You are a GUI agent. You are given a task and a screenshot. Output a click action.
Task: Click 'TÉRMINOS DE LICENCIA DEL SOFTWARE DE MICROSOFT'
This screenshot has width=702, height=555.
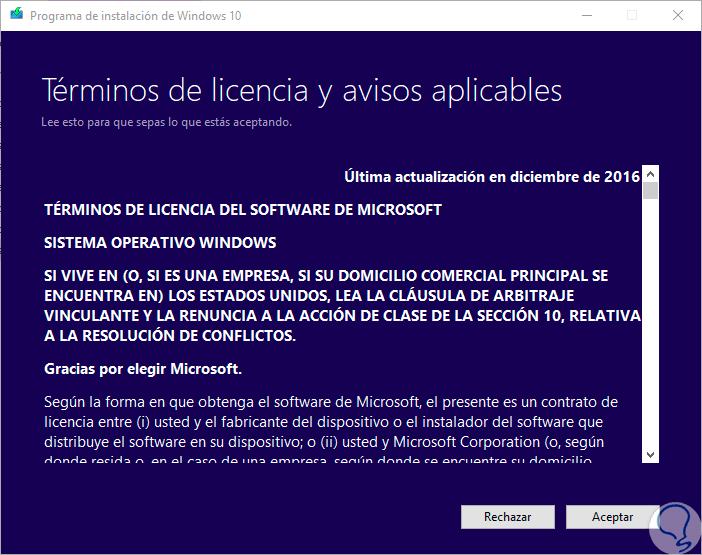pos(243,209)
